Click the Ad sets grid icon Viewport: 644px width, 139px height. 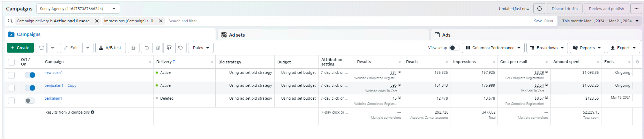pos(224,35)
